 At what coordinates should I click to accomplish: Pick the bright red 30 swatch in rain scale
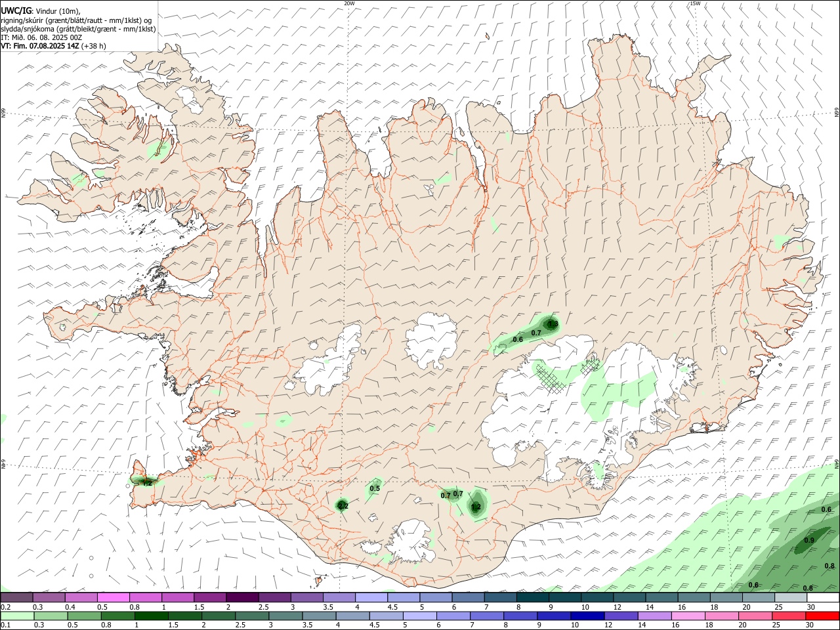[x=823, y=616]
